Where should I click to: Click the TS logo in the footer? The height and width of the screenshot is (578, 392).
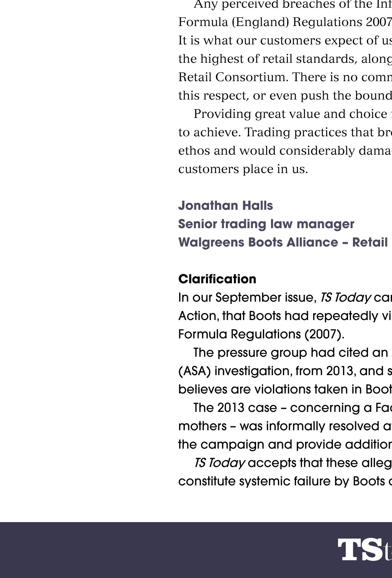click(x=364, y=550)
